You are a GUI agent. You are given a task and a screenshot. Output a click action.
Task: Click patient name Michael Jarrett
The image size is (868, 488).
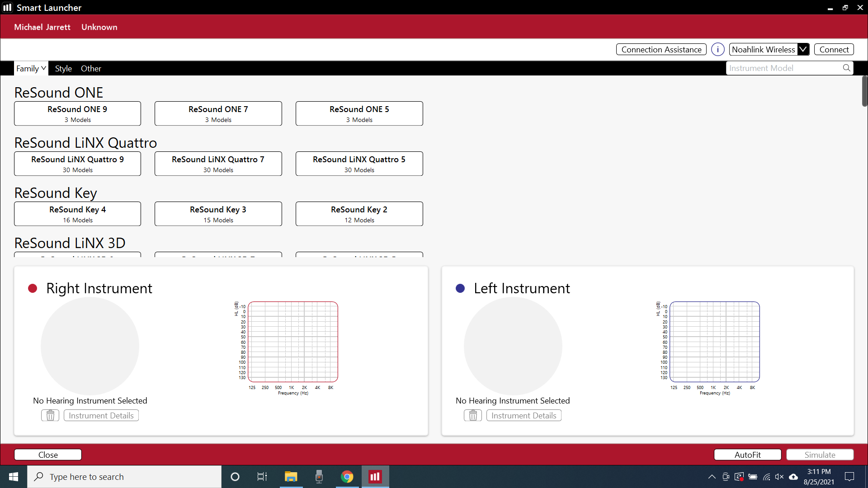click(42, 27)
